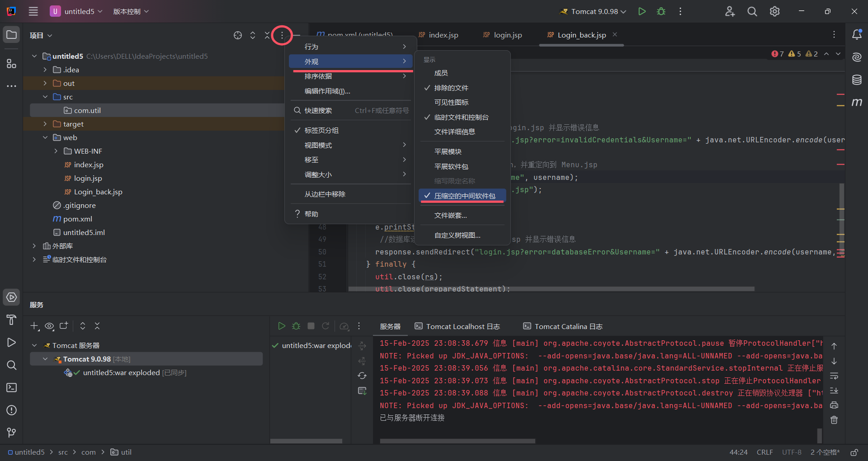Collapse the src folder

tap(45, 97)
